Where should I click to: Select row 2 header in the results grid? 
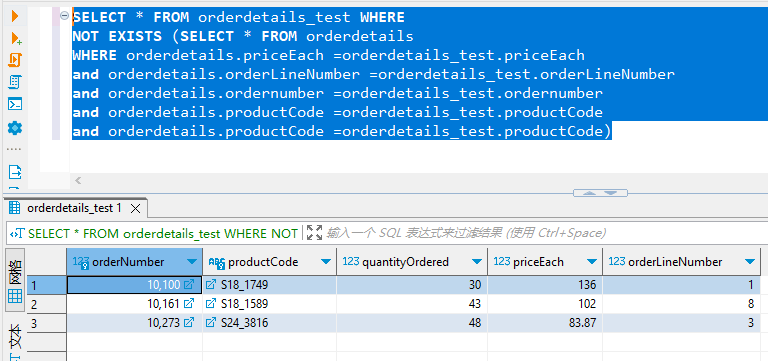pyautogui.click(x=47, y=304)
